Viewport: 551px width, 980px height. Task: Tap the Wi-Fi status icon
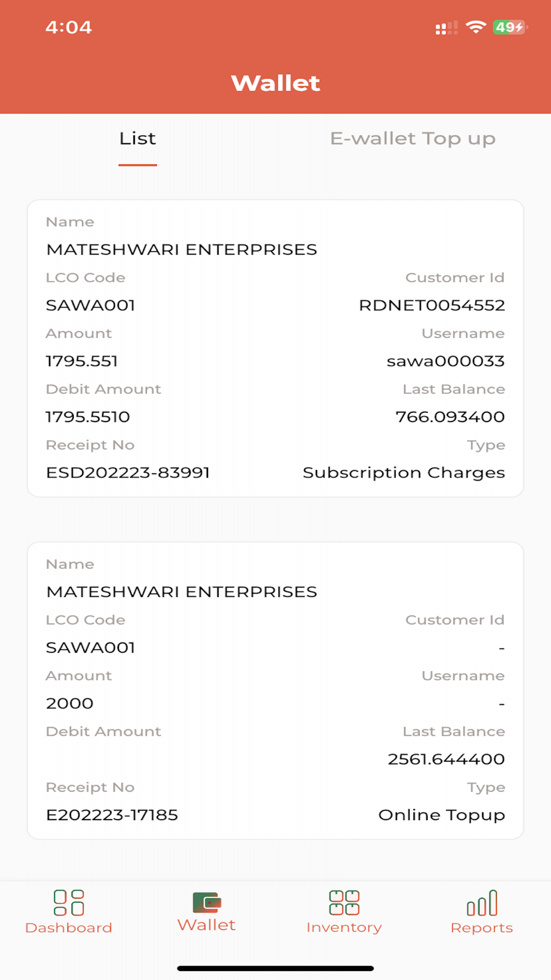476,27
